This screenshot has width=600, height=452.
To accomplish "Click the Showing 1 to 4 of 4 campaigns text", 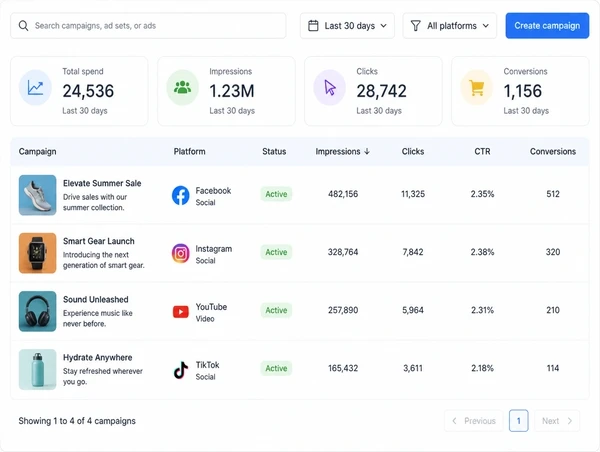I will 77,421.
